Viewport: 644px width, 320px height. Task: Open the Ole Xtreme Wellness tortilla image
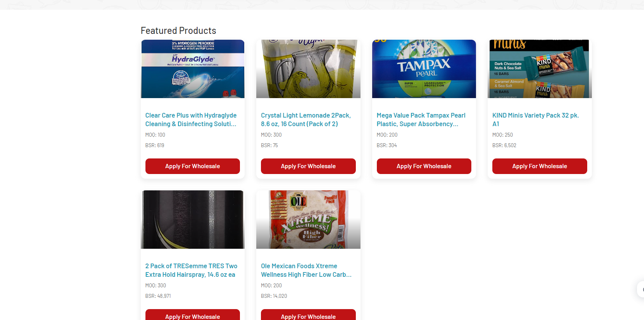(308, 220)
